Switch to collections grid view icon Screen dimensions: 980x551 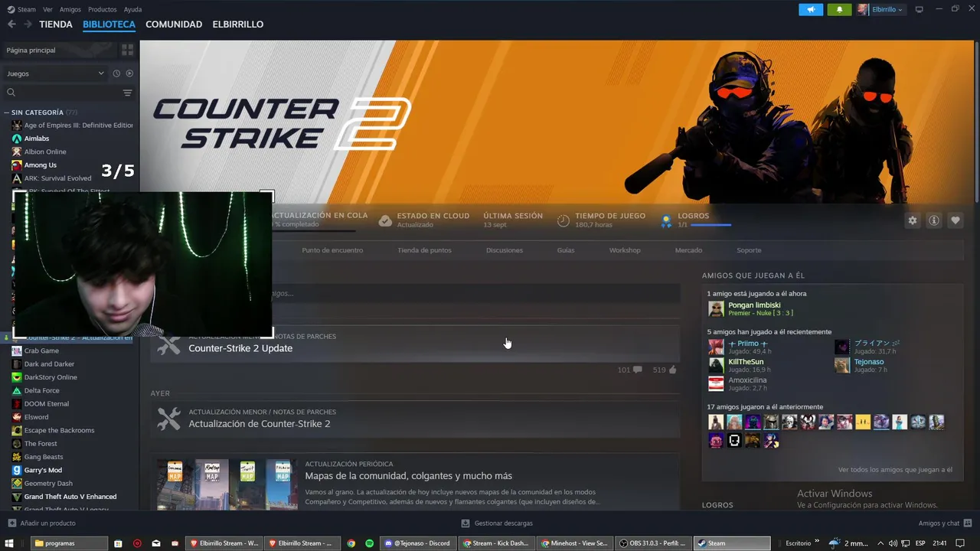[x=127, y=50]
